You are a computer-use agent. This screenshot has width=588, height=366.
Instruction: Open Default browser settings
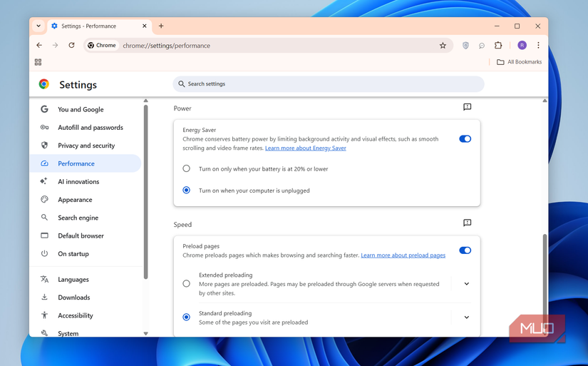tap(86, 235)
